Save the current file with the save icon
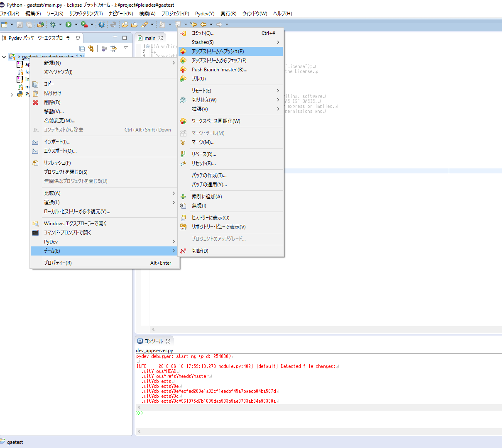Image resolution: width=502 pixels, height=448 pixels. (x=19, y=24)
